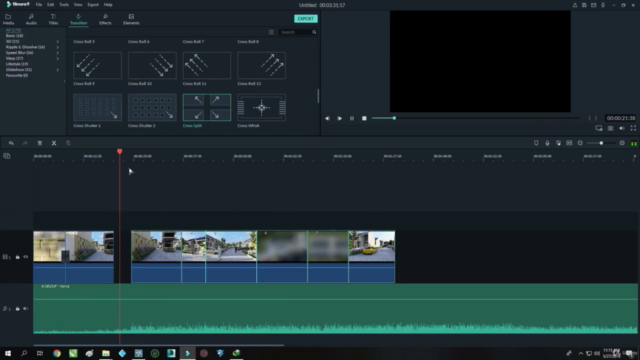Screen dimensions: 640x360
Task: Select the Cross Roll 9 transition thumbnail
Action: coord(98,65)
